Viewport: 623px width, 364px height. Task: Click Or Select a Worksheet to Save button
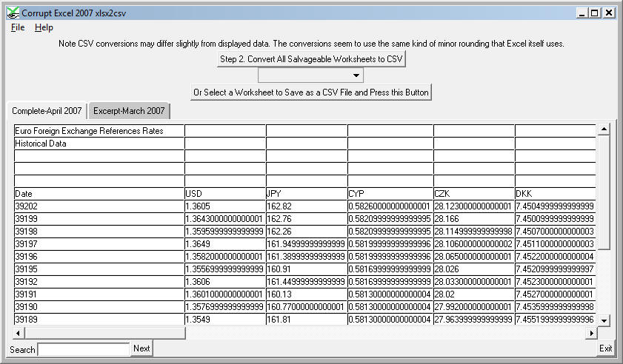pyautogui.click(x=311, y=92)
